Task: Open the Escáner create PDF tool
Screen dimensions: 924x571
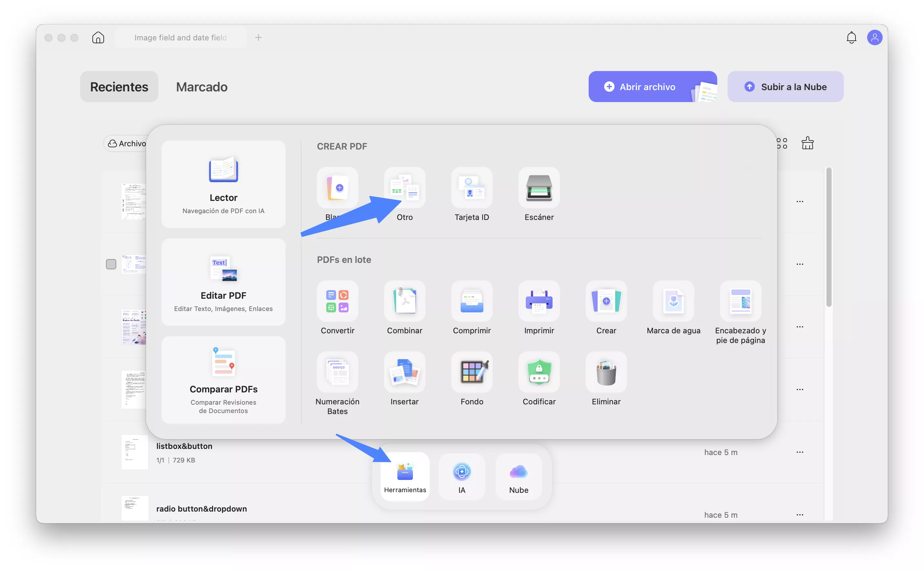Action: click(x=539, y=188)
